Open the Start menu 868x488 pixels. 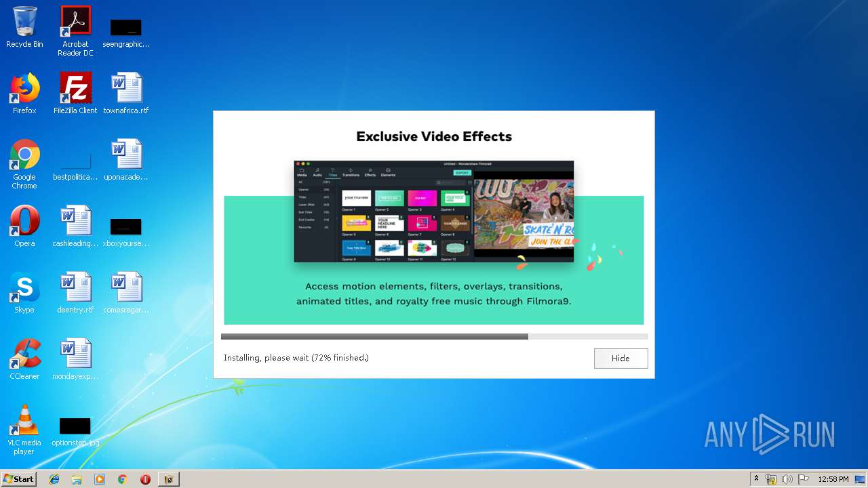[x=18, y=479]
